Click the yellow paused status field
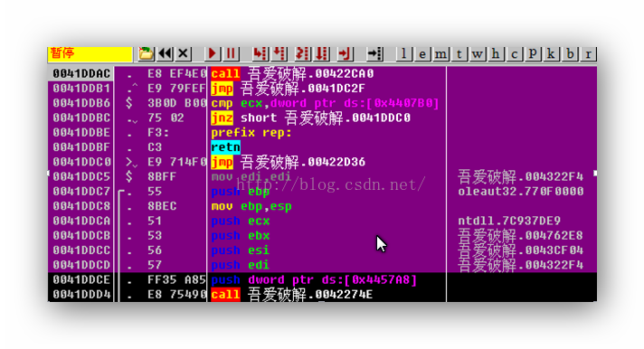 (x=90, y=53)
